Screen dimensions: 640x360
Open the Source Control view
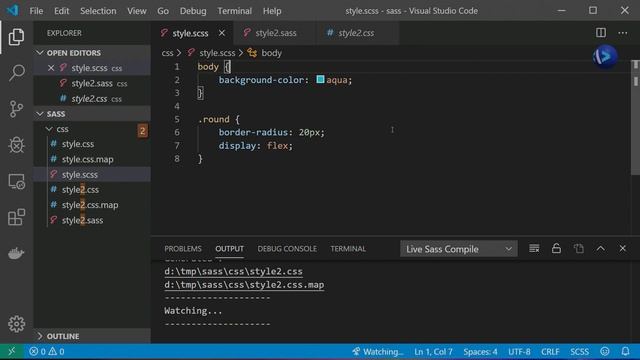tap(16, 109)
